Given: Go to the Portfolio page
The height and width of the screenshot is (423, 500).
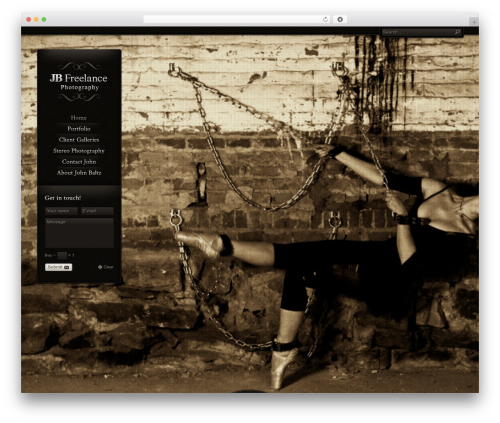Looking at the screenshot, I should click(x=79, y=129).
